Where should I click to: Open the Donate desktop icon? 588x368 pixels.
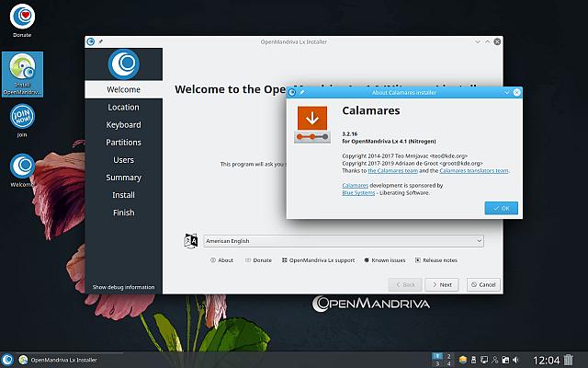tap(22, 20)
